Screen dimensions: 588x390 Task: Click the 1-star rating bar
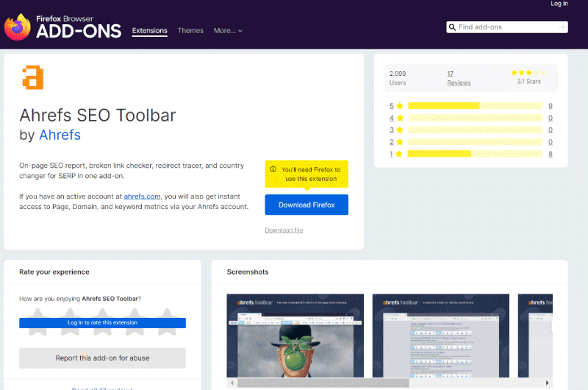click(x=475, y=154)
